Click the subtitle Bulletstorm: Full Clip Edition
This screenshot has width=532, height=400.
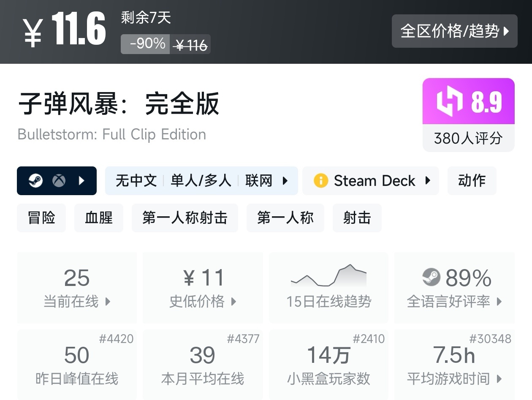point(112,135)
